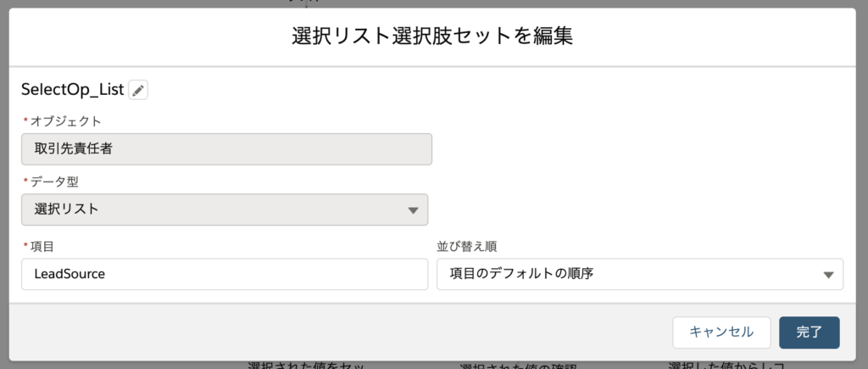Open the データ型 選択リスト combo box
The height and width of the screenshot is (369, 868).
[x=225, y=210]
